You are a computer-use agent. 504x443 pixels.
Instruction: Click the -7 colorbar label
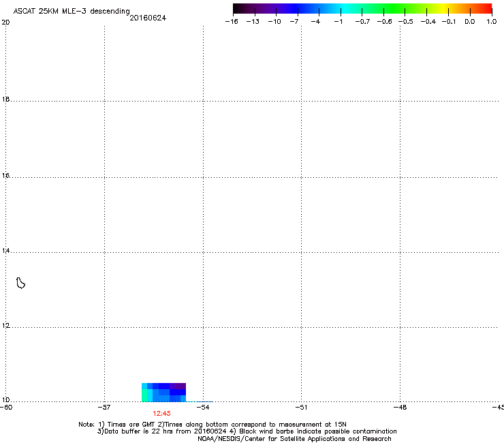coord(294,22)
